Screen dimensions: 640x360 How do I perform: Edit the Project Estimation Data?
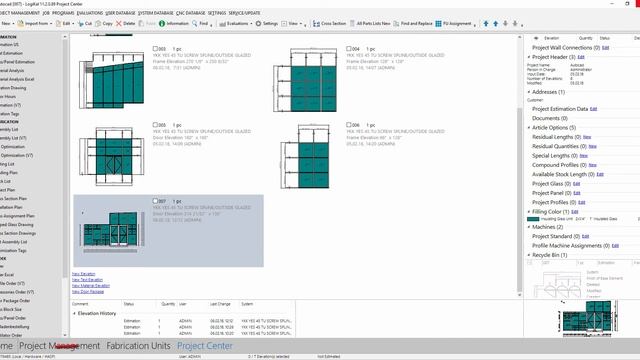point(593,109)
